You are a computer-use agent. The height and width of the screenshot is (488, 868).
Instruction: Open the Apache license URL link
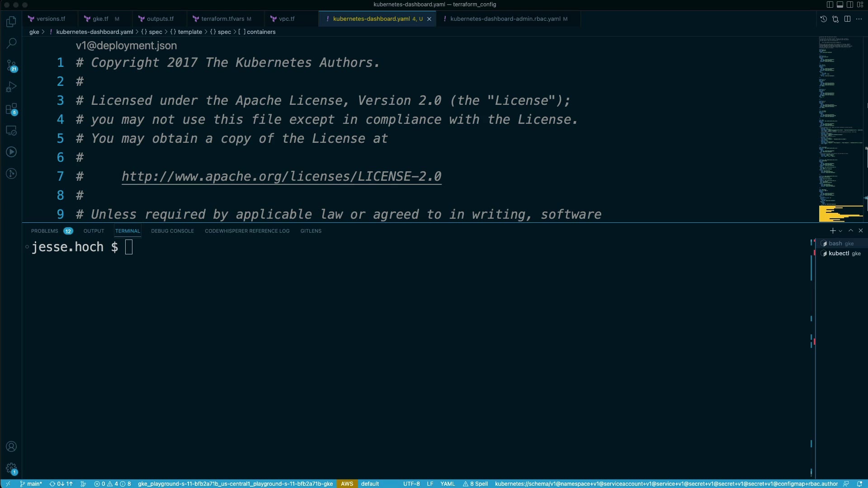click(281, 176)
